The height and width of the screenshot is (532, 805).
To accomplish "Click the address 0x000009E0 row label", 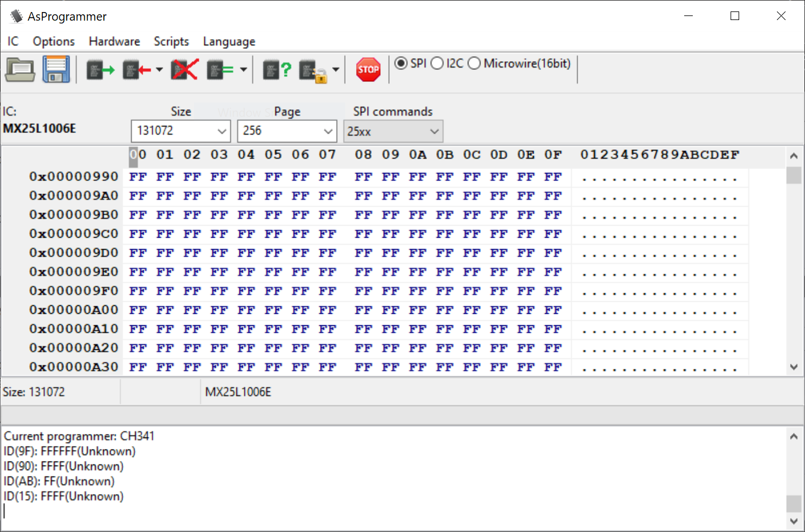I will (x=74, y=271).
